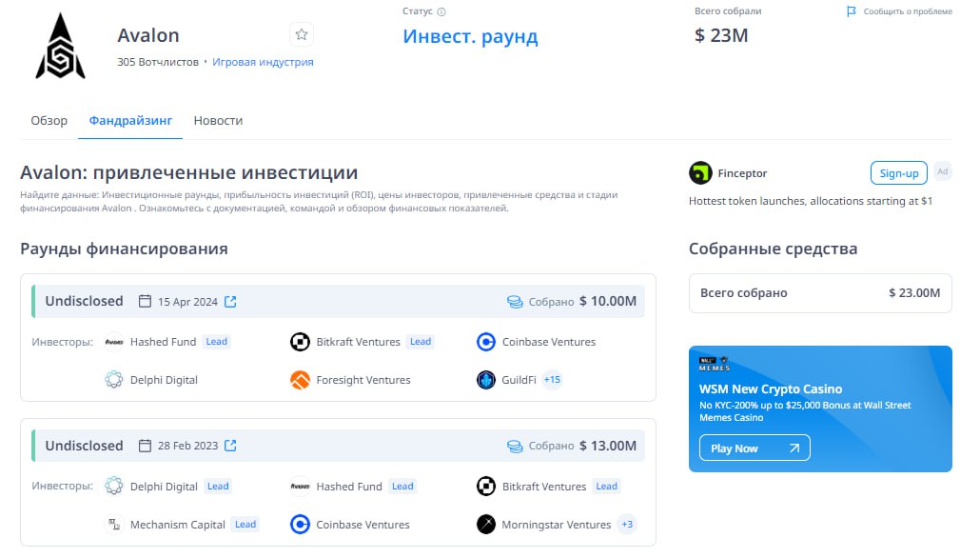Click Delphi Digital logo in 2023 round
980x558 pixels.
114,486
